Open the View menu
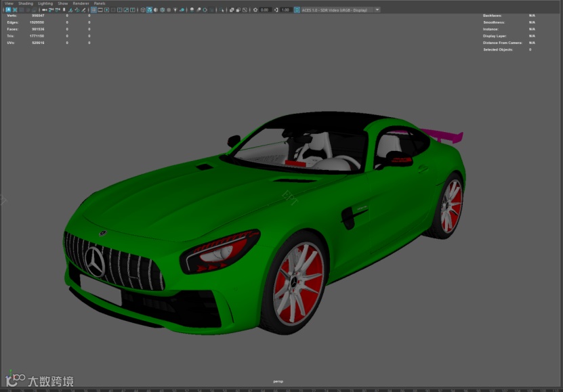 pyautogui.click(x=9, y=3)
